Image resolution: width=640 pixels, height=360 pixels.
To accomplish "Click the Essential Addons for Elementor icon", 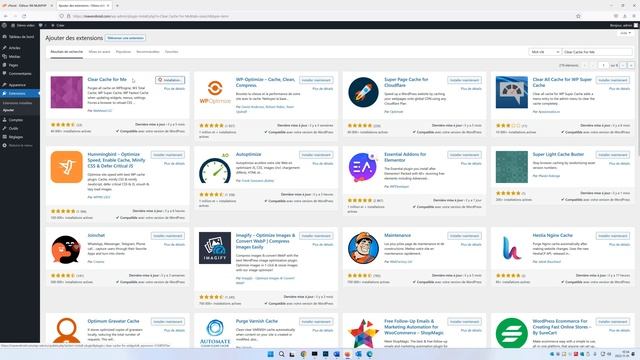I will coord(363,167).
